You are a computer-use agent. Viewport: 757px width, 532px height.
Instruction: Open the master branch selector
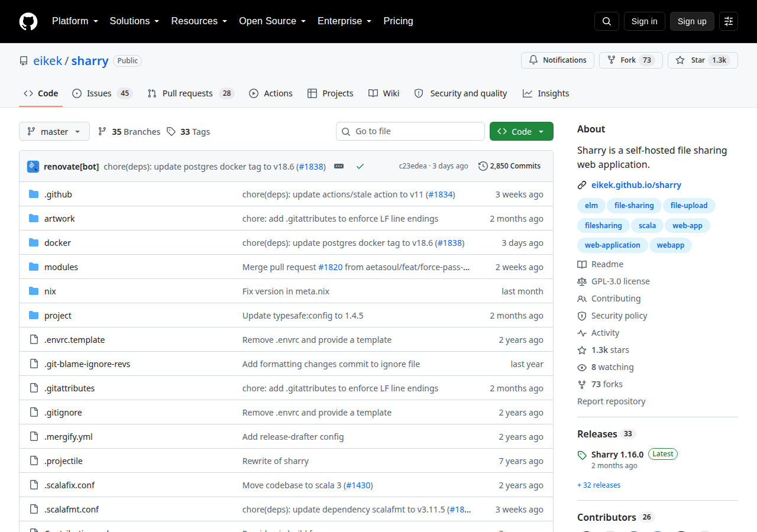click(x=54, y=131)
